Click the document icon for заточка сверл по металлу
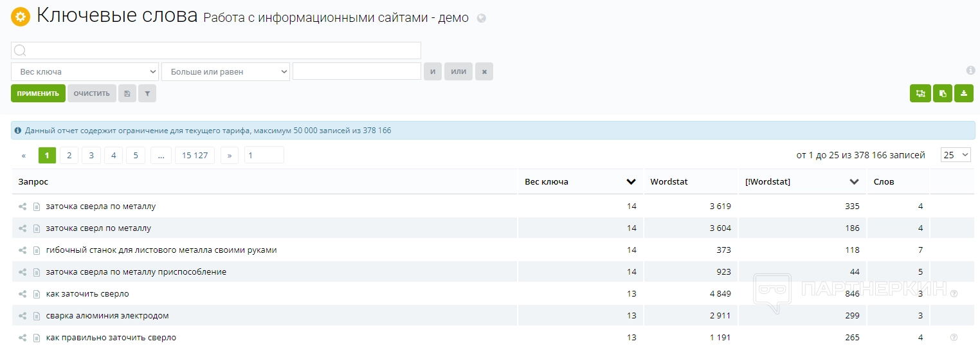The width and height of the screenshot is (980, 348). tap(37, 228)
